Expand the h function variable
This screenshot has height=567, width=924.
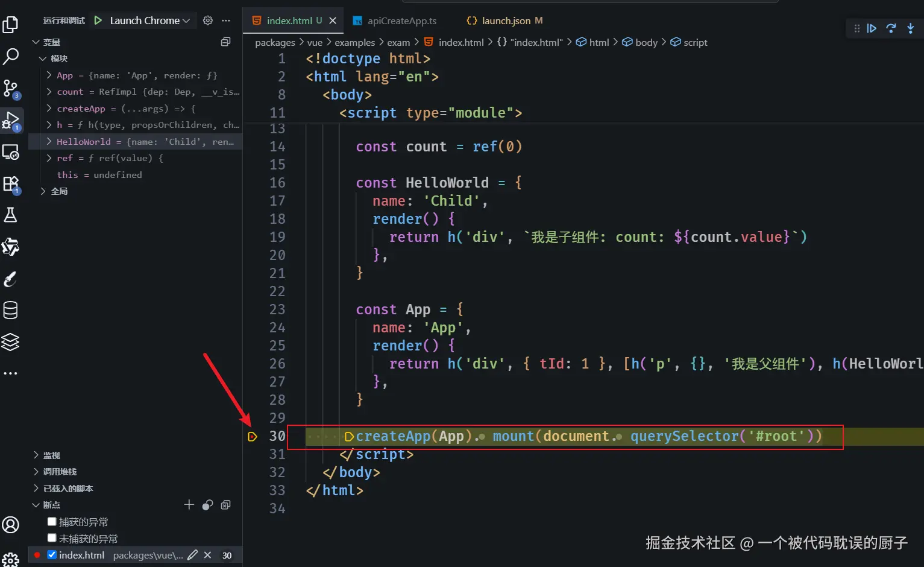tap(49, 125)
